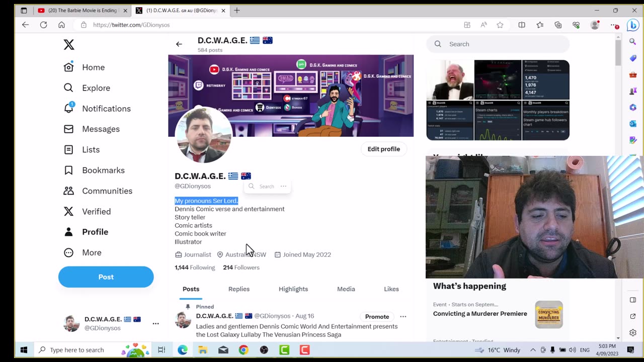Open account switcher three-dot menu
The image size is (644, 362).
[155, 324]
